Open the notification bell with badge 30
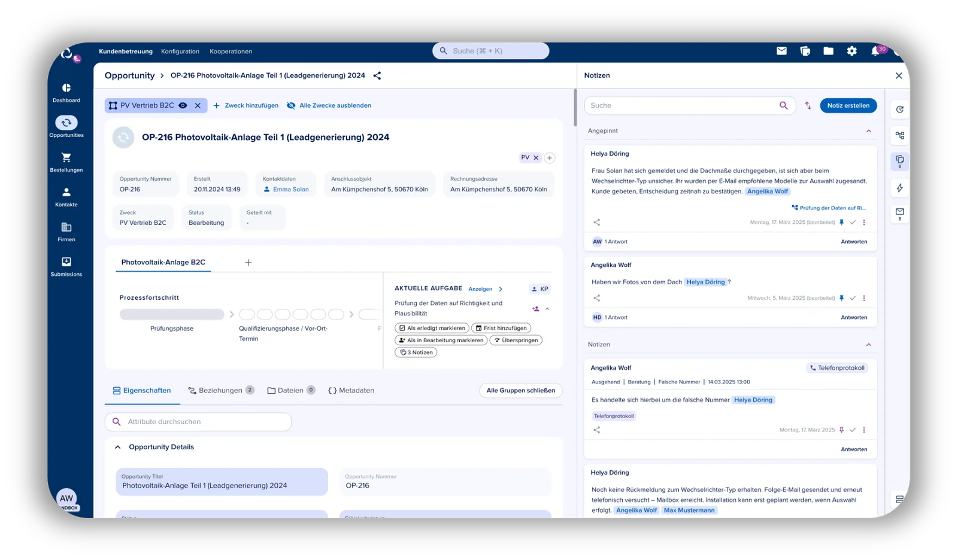The width and height of the screenshot is (958, 560). click(x=875, y=51)
